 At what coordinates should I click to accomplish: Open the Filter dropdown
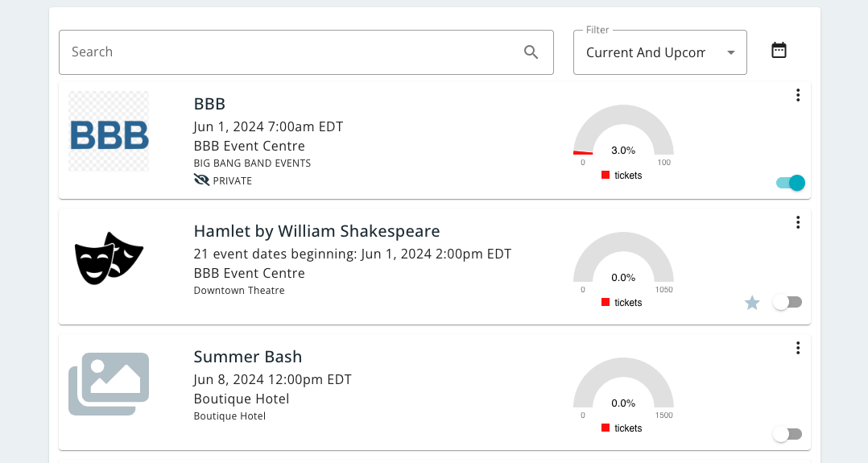pos(660,52)
